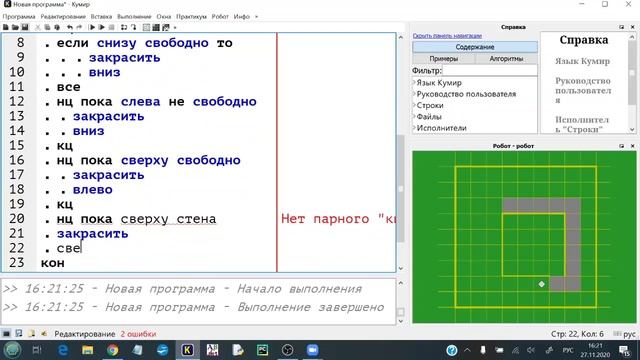Save the current program
The height and width of the screenshot is (360, 640).
(25, 27)
